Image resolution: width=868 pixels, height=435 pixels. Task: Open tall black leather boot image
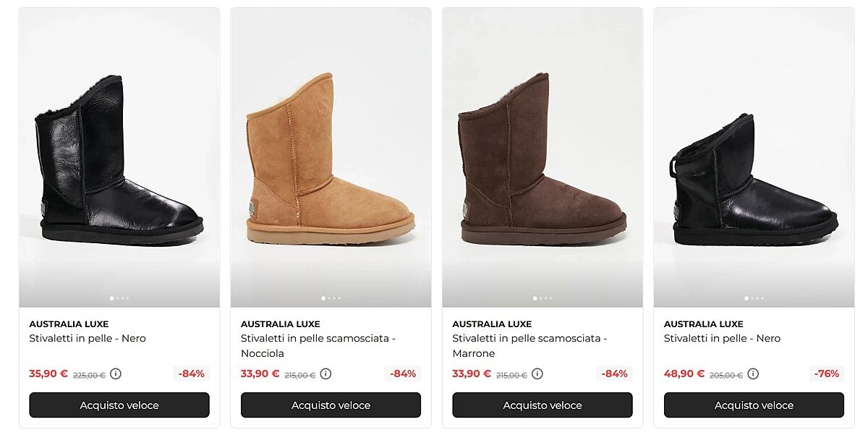click(x=119, y=158)
